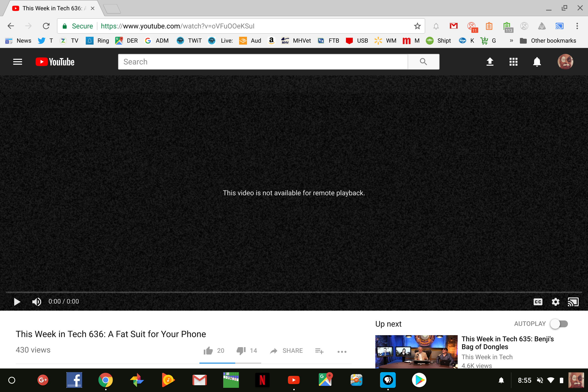Click the play button in video player
This screenshot has width=588, height=392.
pos(17,302)
